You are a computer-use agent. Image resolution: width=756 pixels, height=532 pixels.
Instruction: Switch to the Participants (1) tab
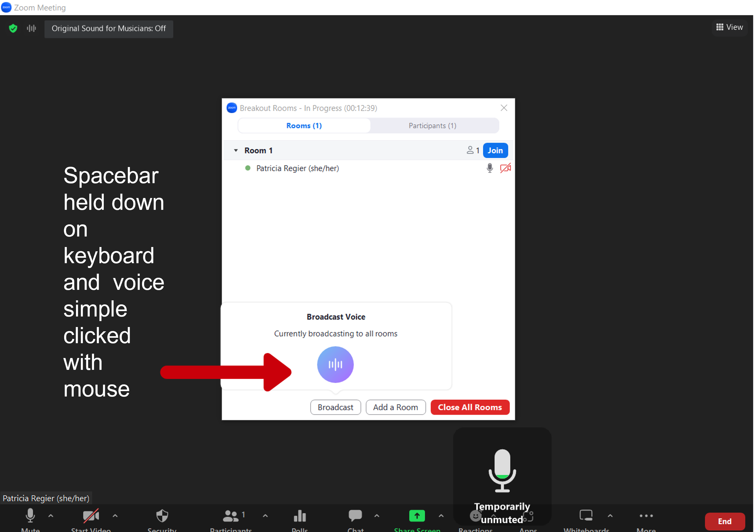(x=433, y=126)
